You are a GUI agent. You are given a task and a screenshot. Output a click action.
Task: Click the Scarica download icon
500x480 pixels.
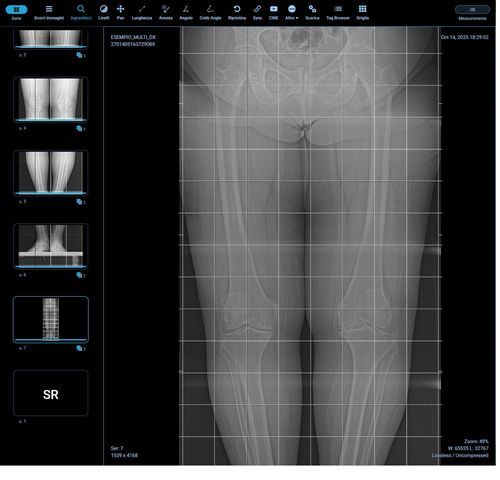tap(312, 9)
